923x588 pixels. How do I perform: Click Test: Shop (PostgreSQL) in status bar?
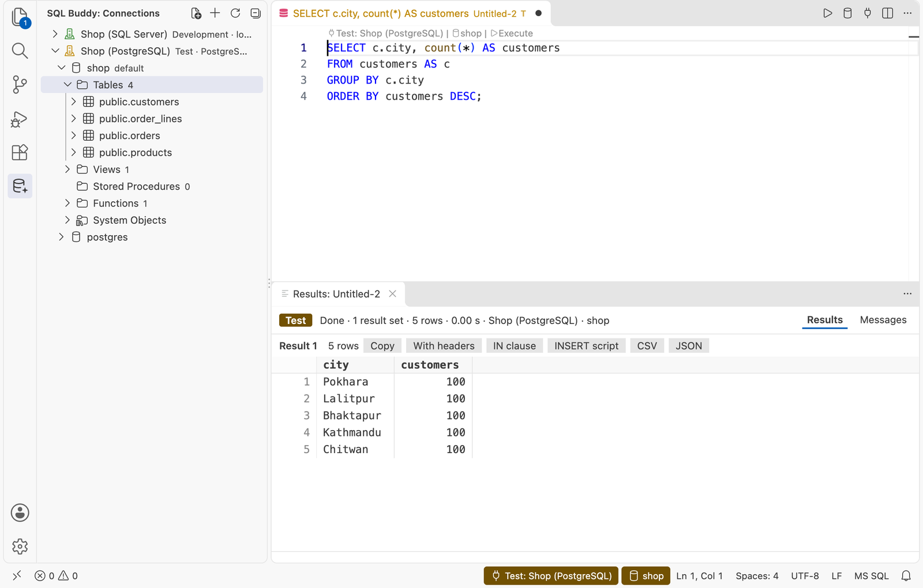click(551, 576)
